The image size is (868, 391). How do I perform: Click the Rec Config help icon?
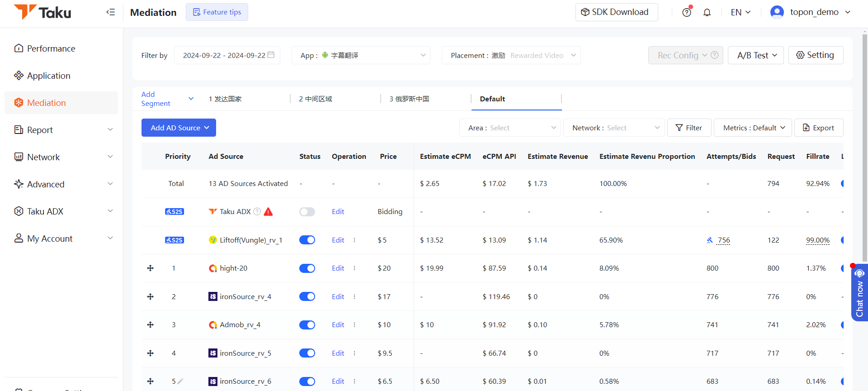click(x=714, y=55)
